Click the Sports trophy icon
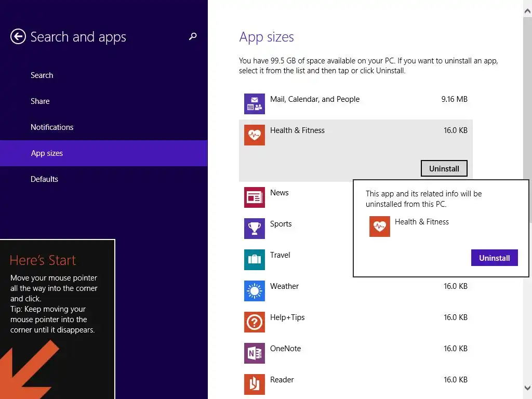Image resolution: width=532 pixels, height=399 pixels. point(255,229)
